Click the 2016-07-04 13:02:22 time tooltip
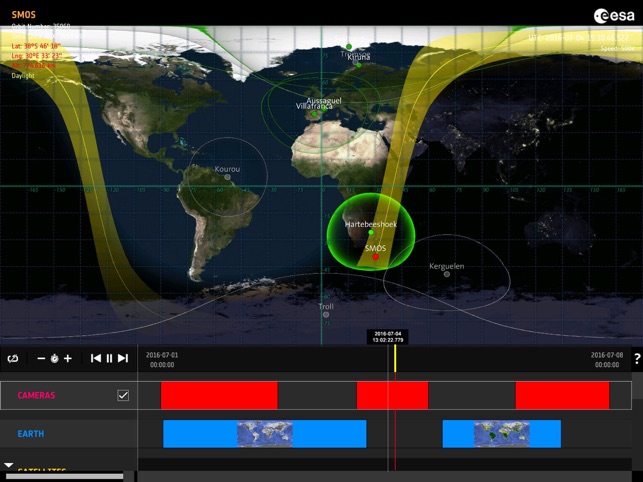This screenshot has width=643, height=482. tap(388, 337)
